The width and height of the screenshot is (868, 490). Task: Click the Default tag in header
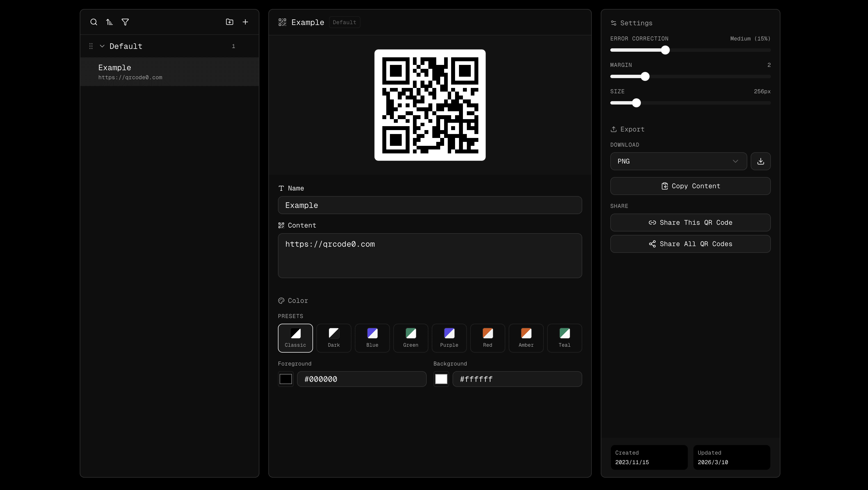coord(344,22)
